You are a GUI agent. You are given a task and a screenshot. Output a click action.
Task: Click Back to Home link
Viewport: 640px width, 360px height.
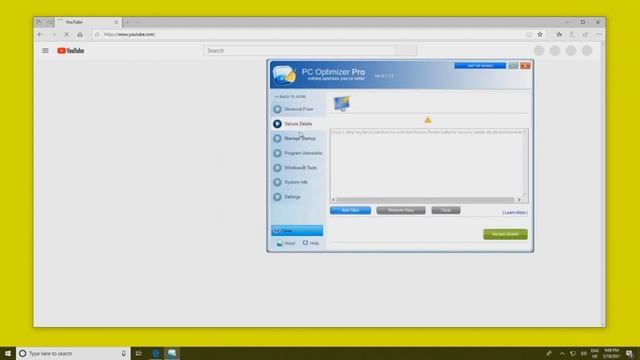[290, 97]
